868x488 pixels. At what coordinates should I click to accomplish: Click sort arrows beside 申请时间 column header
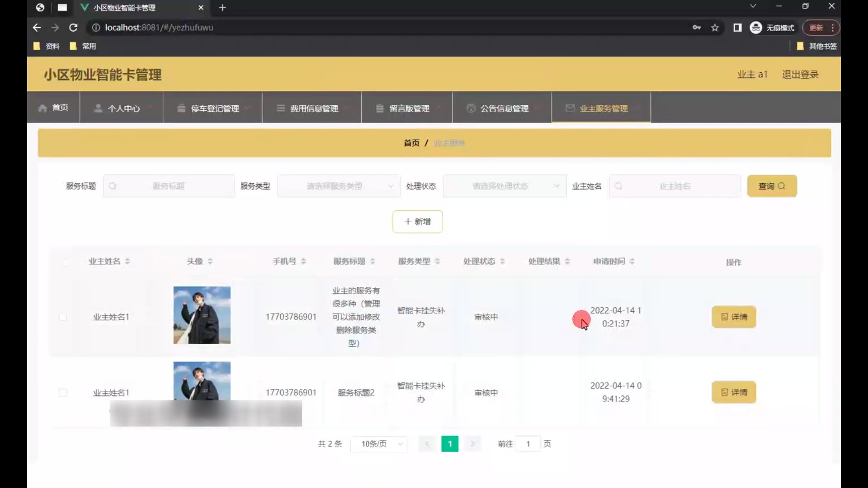click(x=632, y=261)
